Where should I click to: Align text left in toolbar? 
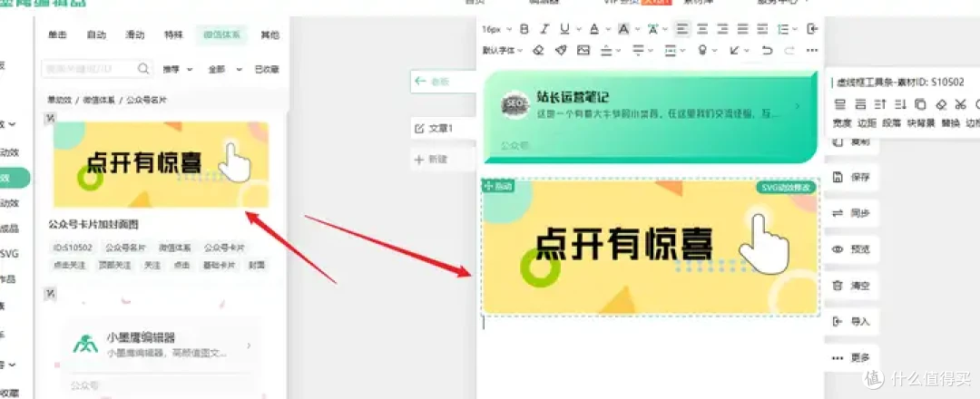pos(682,29)
